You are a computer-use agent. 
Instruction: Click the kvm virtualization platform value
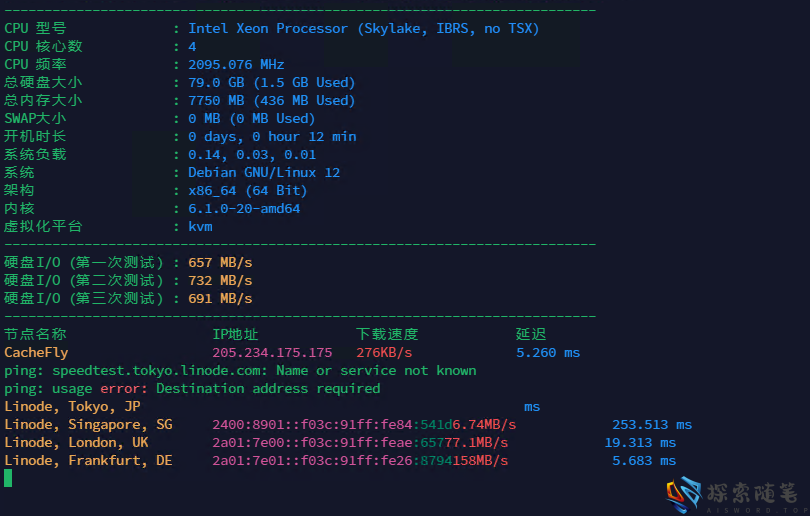point(200,227)
